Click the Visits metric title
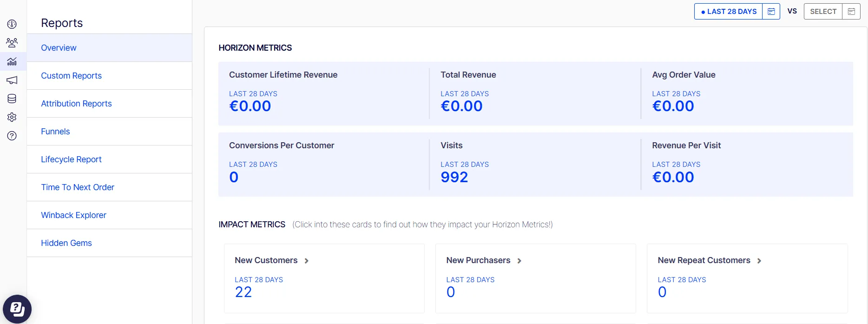Viewport: 868px width, 324px height. pos(452,145)
